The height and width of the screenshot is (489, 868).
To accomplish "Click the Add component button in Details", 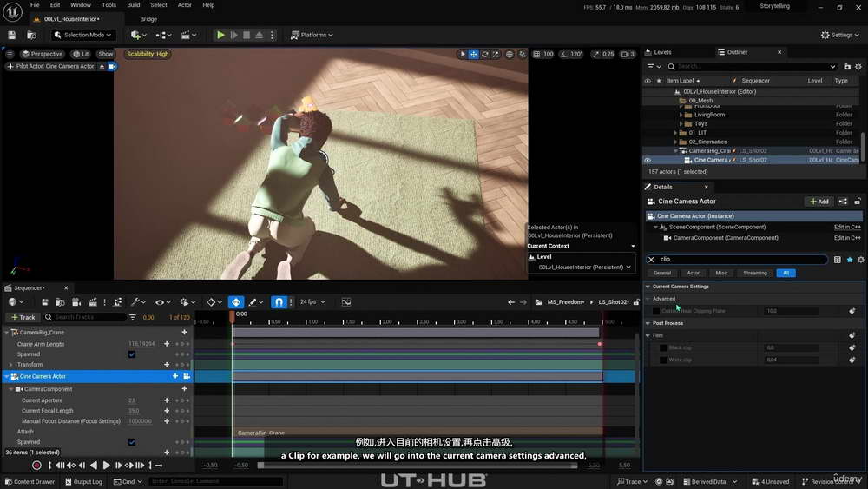I will [x=819, y=202].
